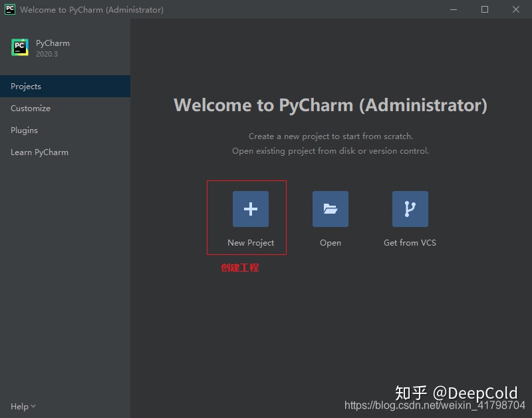The height and width of the screenshot is (418, 532).
Task: Click the Get from VCS branch icon
Action: pyautogui.click(x=410, y=209)
